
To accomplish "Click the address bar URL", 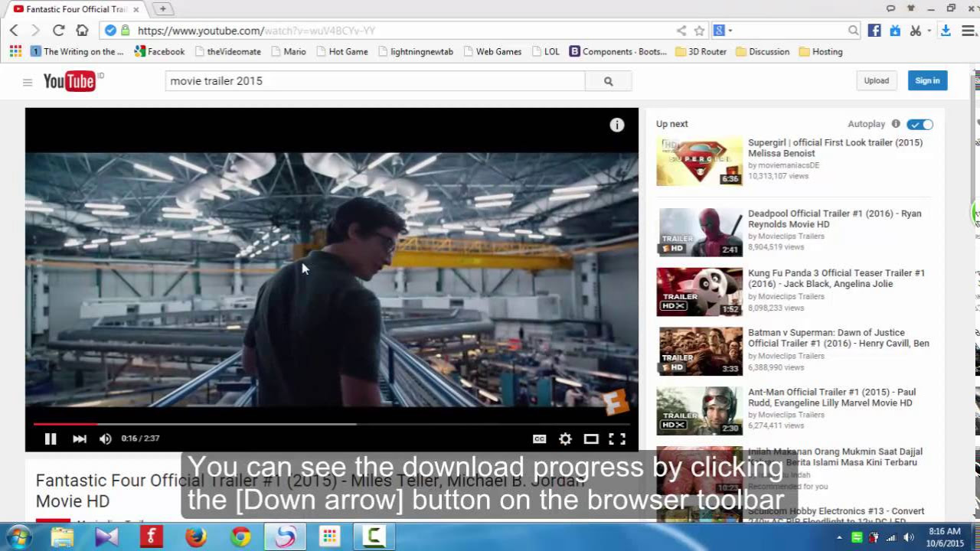I will 256,31.
